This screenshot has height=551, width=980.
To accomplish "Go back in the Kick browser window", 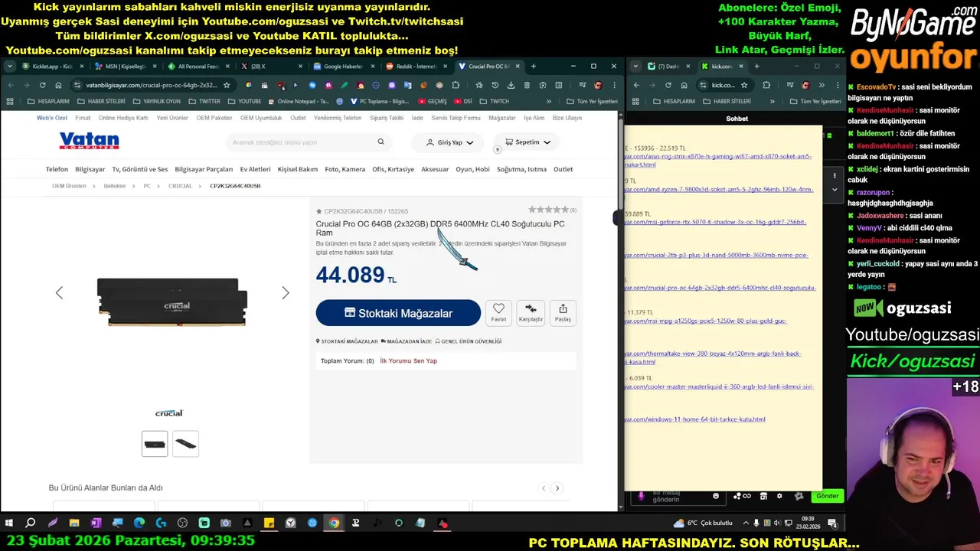I will (635, 85).
